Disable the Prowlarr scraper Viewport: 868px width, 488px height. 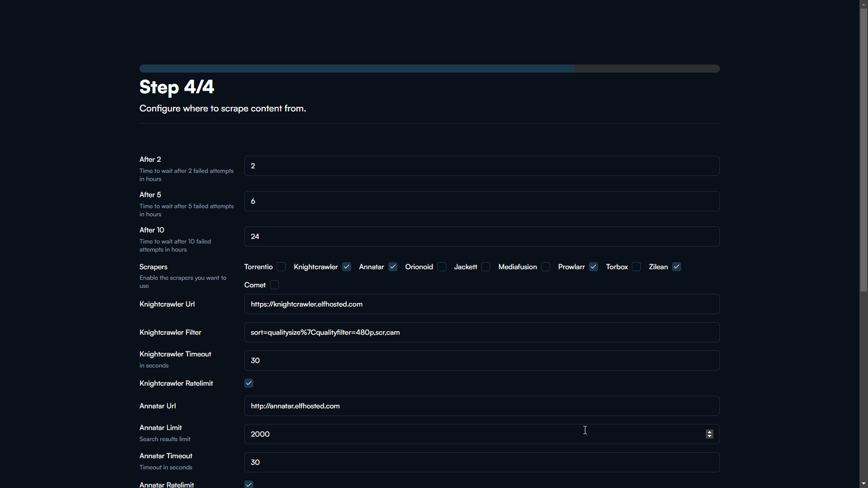[x=593, y=267]
